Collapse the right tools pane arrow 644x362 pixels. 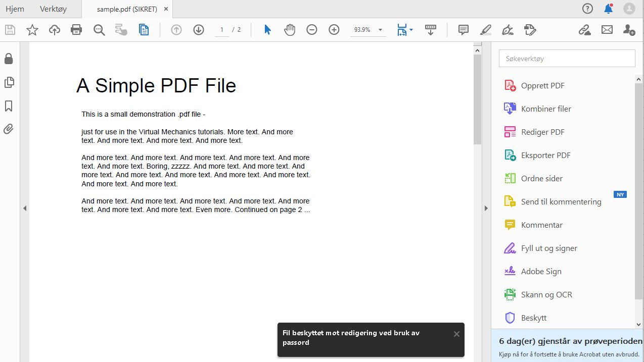tap(486, 208)
